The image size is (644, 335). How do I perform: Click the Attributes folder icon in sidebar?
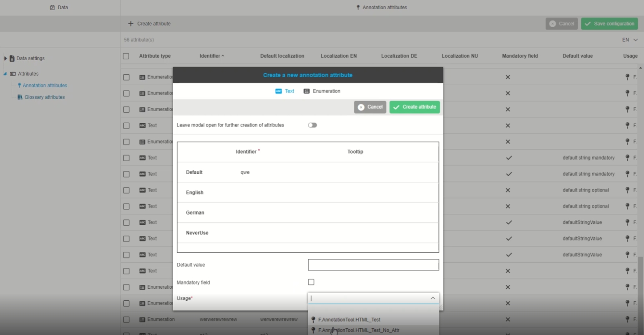(13, 74)
